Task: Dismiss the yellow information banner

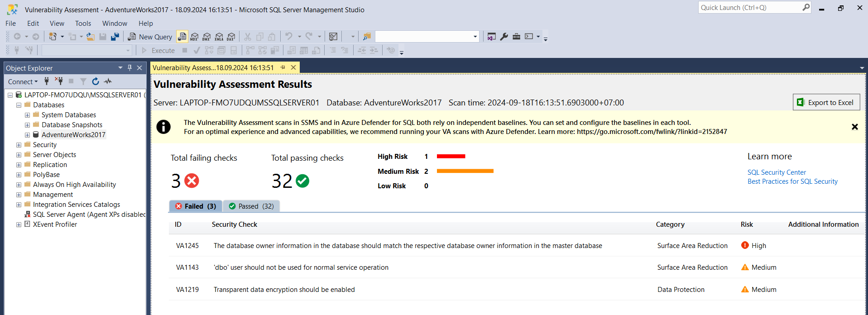Action: click(x=855, y=127)
